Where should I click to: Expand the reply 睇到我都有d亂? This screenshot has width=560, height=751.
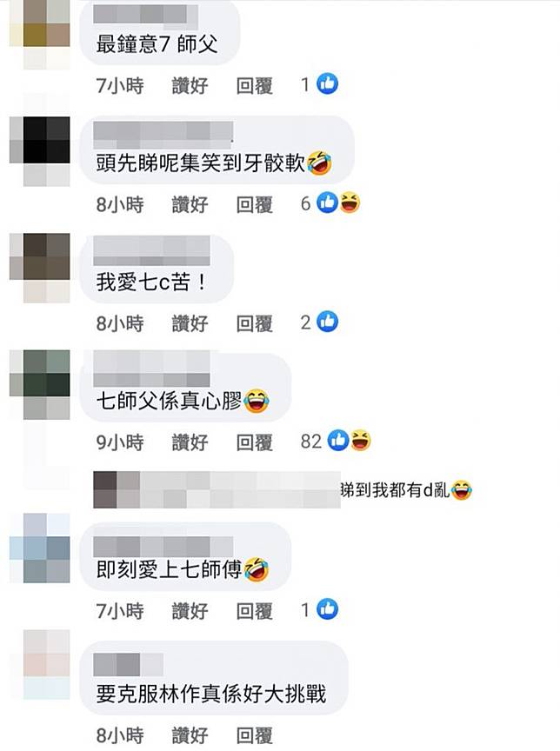point(283,490)
